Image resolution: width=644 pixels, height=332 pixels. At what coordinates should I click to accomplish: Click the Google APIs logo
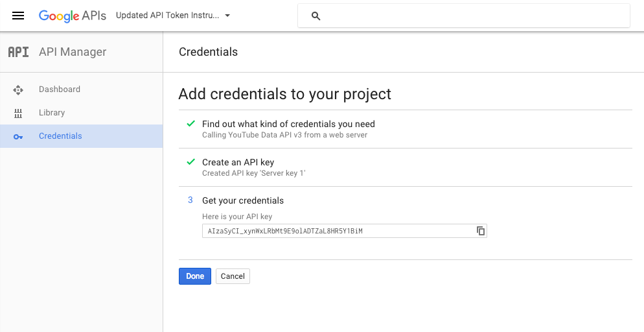tap(72, 16)
